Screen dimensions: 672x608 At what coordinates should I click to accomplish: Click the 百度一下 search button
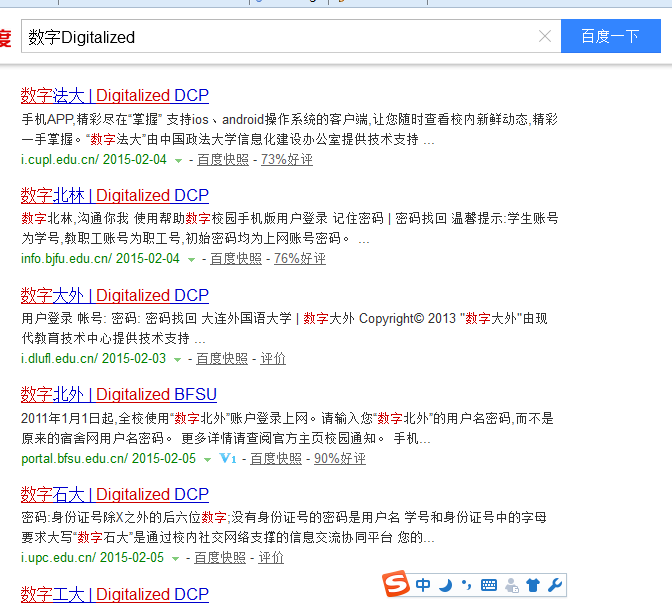pos(610,36)
